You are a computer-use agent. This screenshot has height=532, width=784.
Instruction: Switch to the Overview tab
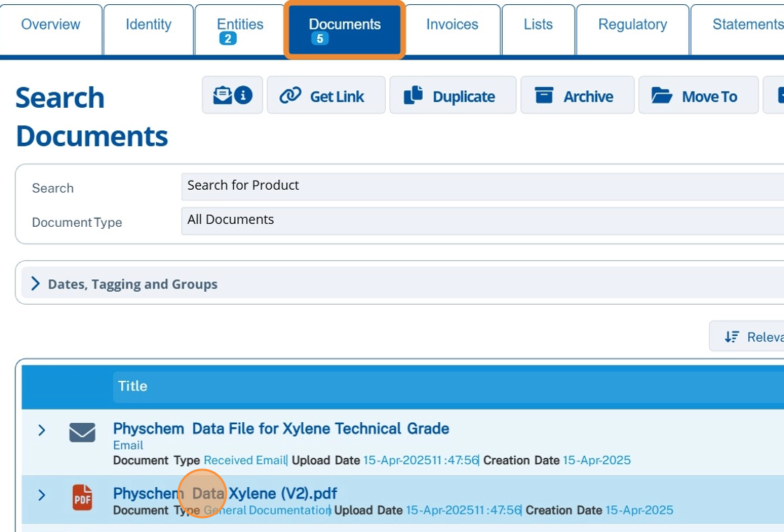pyautogui.click(x=50, y=25)
